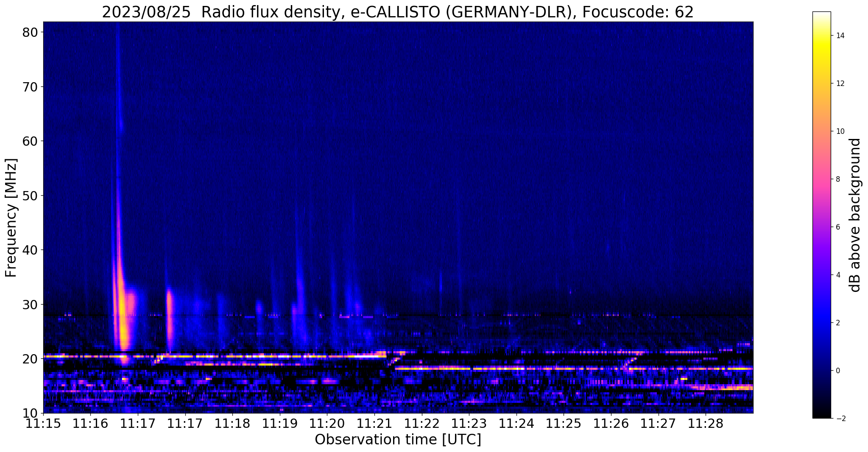Click the time tick label 11:18
The height and width of the screenshot is (452, 868).
pos(232,424)
